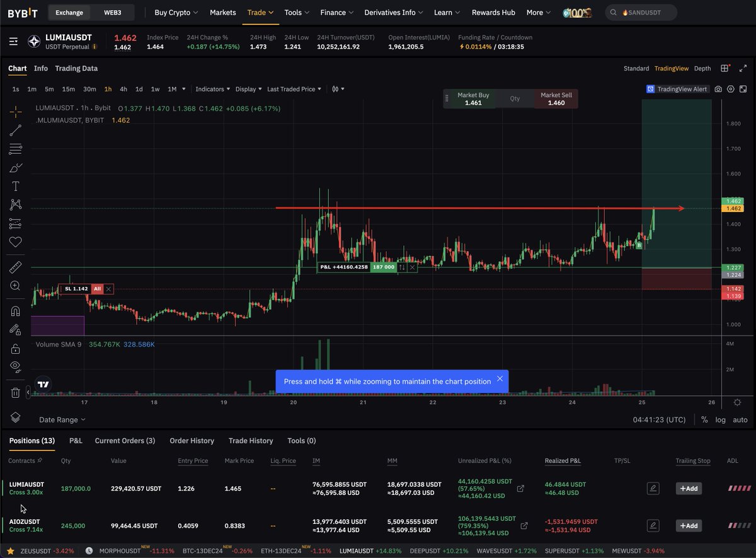The image size is (756, 558).
Task: Toggle hide all drawings eye icon
Action: pyautogui.click(x=15, y=366)
